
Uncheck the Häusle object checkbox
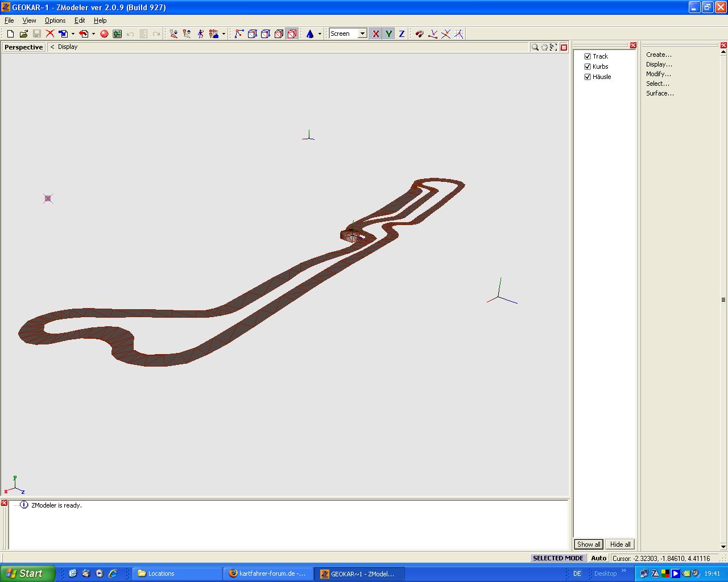pyautogui.click(x=588, y=77)
